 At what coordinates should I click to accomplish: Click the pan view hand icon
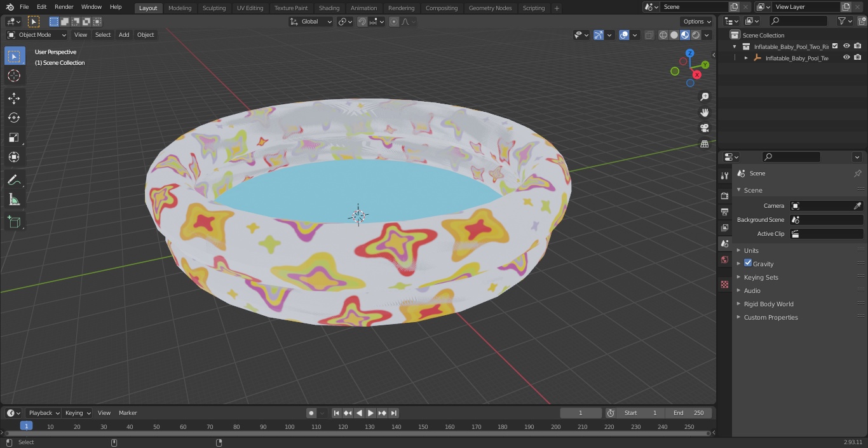(x=705, y=112)
